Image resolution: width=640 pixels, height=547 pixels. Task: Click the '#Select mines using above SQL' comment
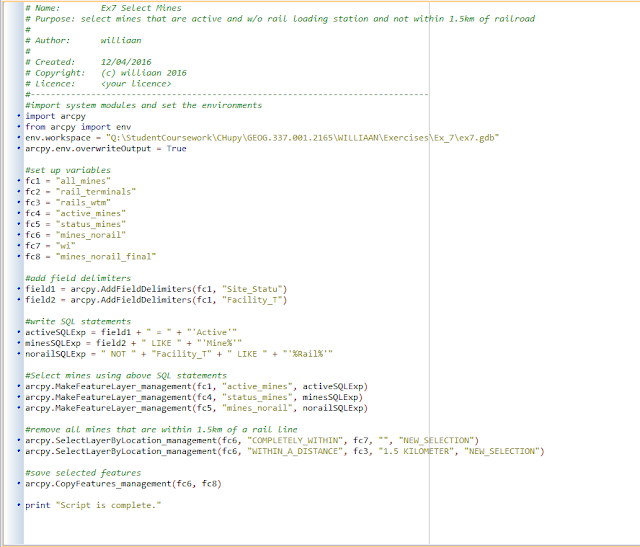(126, 376)
